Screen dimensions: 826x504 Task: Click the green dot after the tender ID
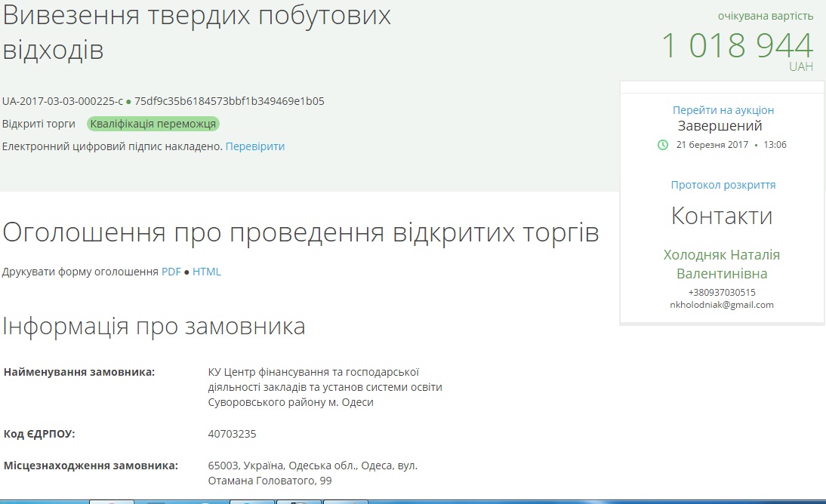(x=128, y=101)
